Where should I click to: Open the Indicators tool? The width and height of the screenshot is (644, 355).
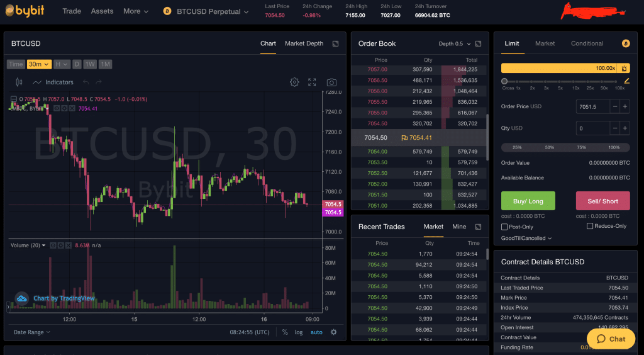[53, 82]
